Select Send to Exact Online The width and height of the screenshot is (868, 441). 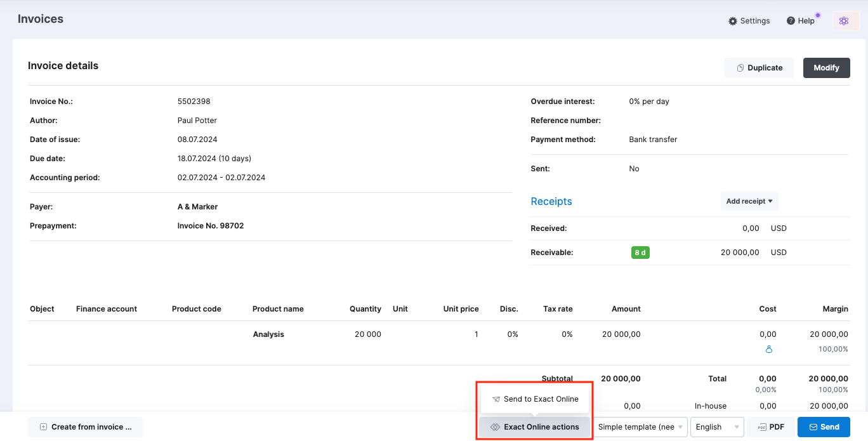pos(535,399)
